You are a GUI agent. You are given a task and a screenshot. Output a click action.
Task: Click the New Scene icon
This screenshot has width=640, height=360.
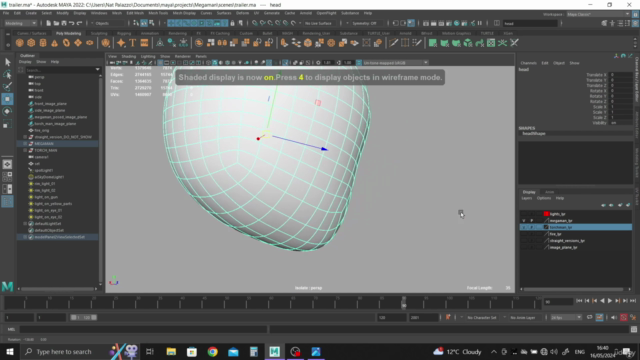point(49,23)
